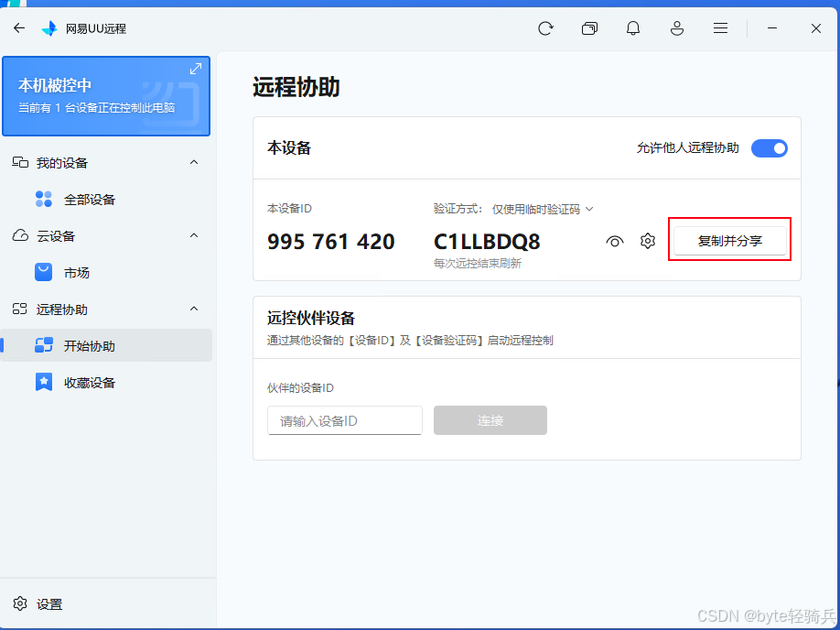Click the 复制并分享 button
Image resolution: width=840 pixels, height=630 pixels.
729,241
